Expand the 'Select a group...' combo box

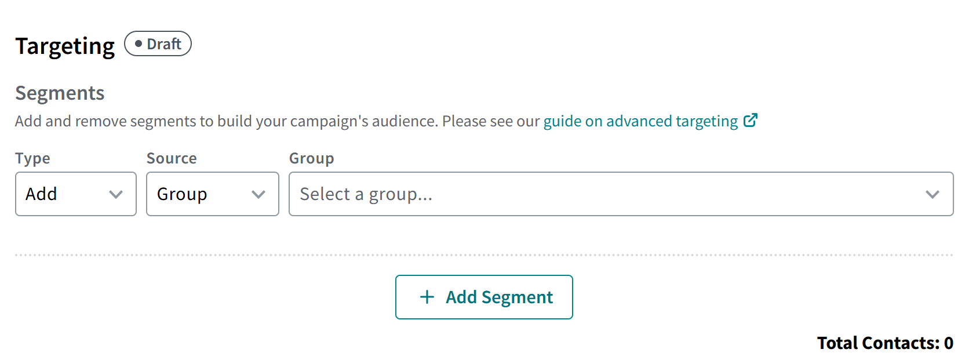[x=620, y=194]
